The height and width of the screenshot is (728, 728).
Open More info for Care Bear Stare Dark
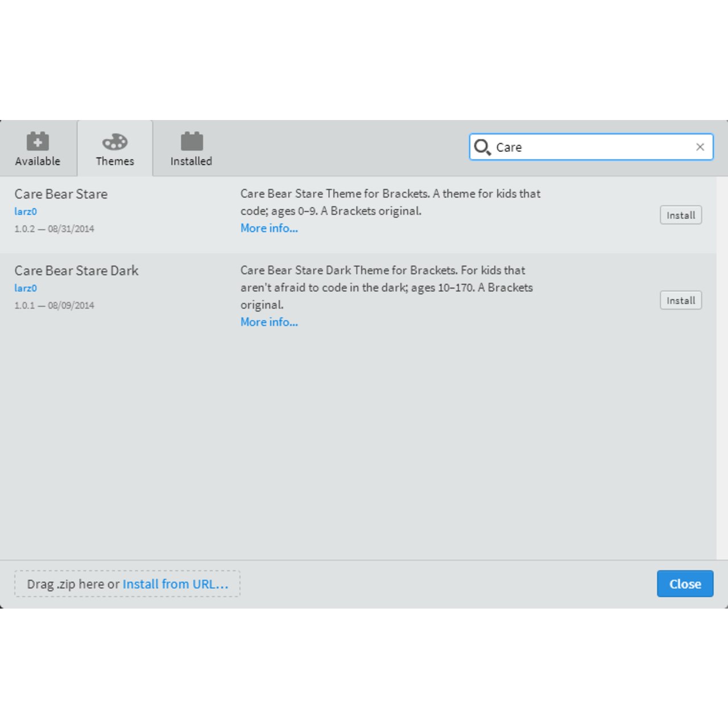point(268,322)
